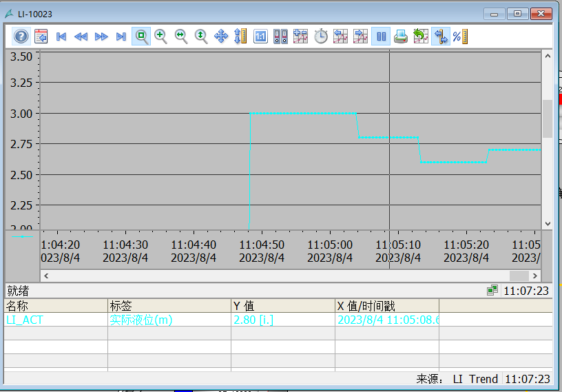Screen dimensions: 562x392
Task: Toggle the pause/start update button
Action: pyautogui.click(x=380, y=37)
